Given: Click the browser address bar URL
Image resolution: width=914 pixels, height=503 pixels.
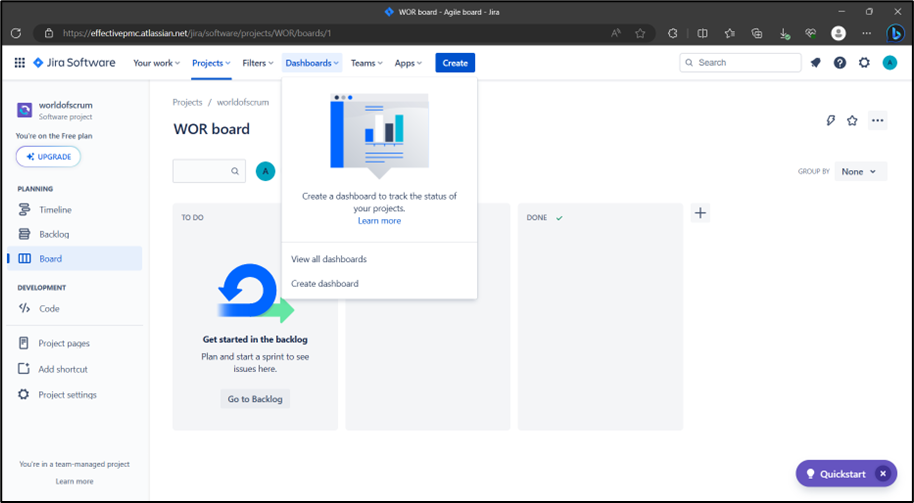Looking at the screenshot, I should pyautogui.click(x=197, y=33).
